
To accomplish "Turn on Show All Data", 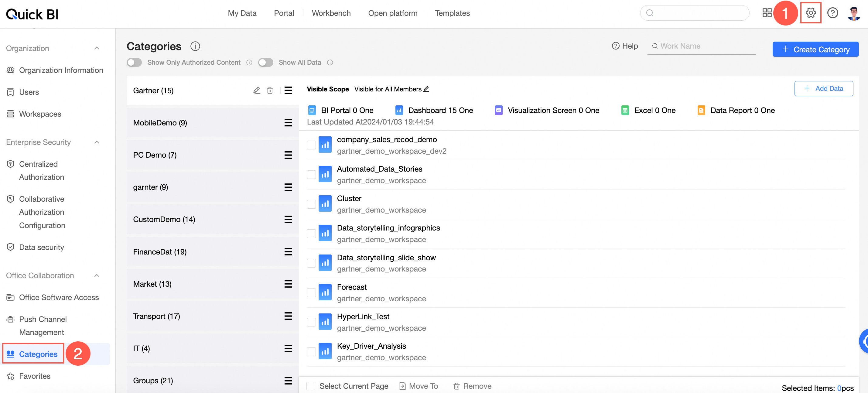I will coord(266,62).
